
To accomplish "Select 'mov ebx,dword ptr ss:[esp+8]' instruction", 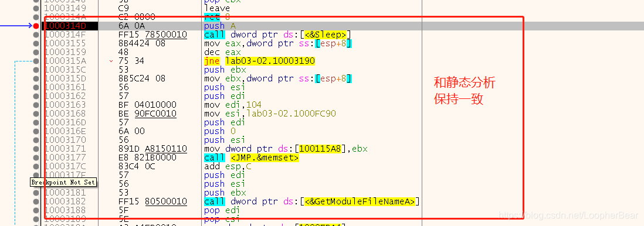I will point(279,78).
